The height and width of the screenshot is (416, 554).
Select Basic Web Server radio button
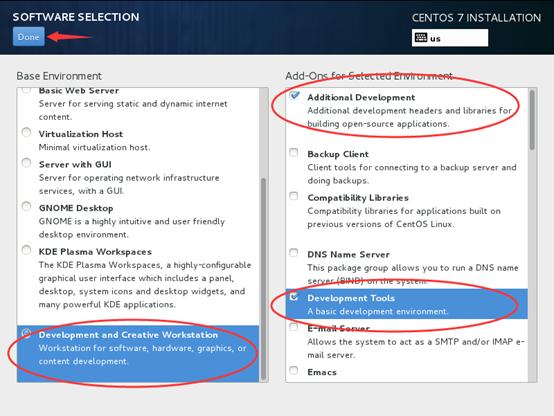(x=26, y=90)
